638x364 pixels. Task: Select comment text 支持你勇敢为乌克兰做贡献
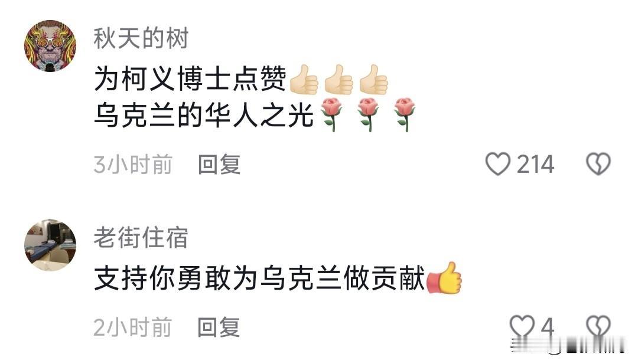click(259, 278)
